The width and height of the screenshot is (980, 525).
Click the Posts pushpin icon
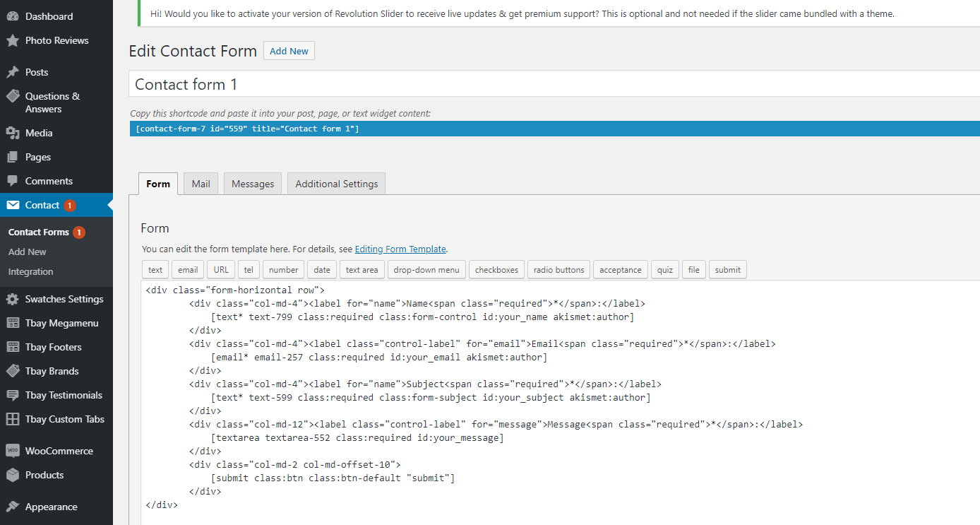click(x=13, y=72)
